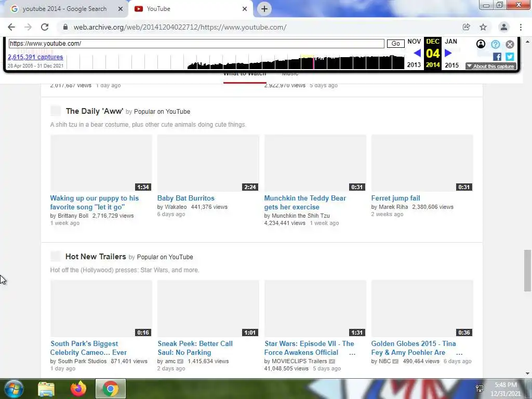Go back using browser back arrow
532x399 pixels.
11,27
